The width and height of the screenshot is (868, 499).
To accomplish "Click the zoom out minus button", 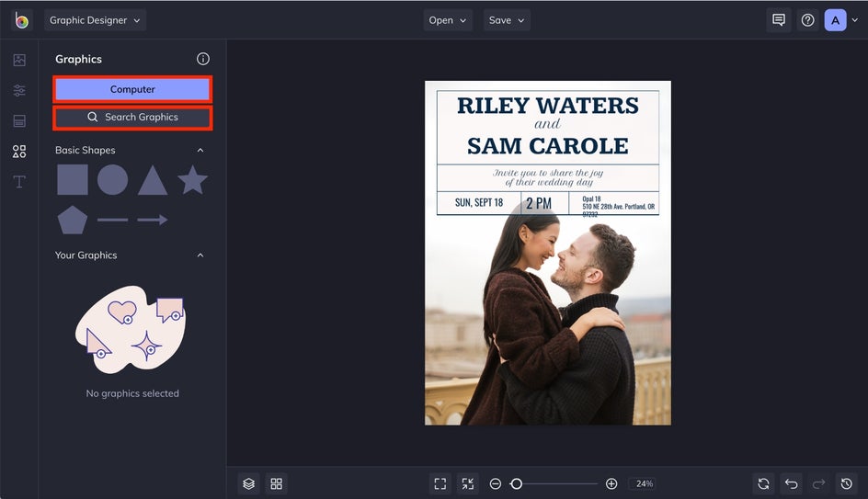I will 496,483.
